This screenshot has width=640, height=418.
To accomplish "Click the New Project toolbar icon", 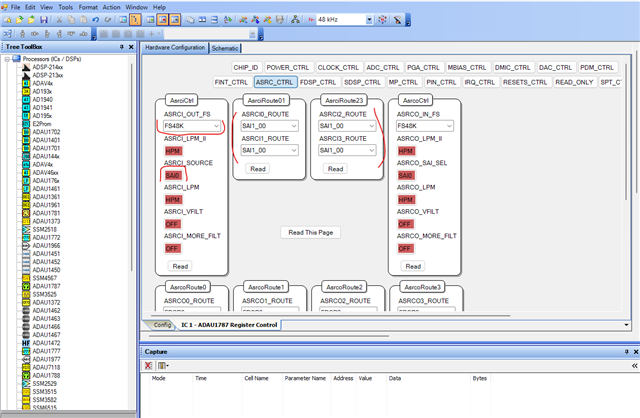I will pyautogui.click(x=7, y=20).
